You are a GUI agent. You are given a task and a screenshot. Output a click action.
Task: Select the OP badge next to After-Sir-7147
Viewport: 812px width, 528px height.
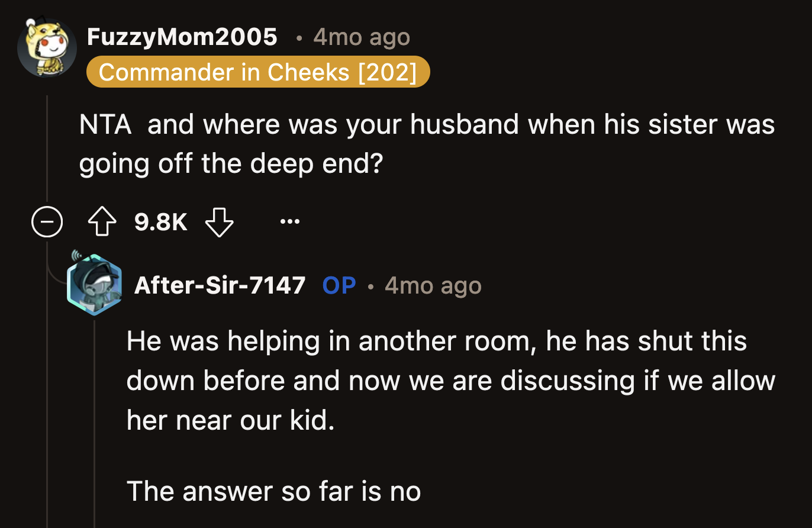(x=339, y=285)
